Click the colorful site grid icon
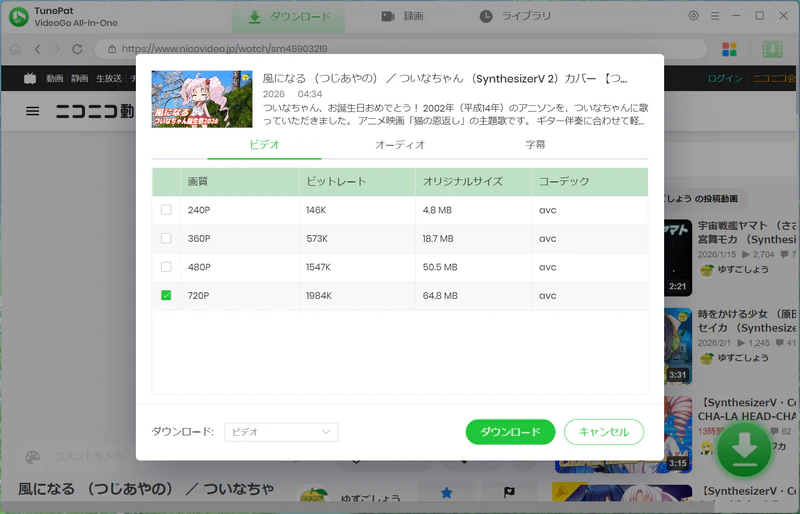 click(x=729, y=49)
